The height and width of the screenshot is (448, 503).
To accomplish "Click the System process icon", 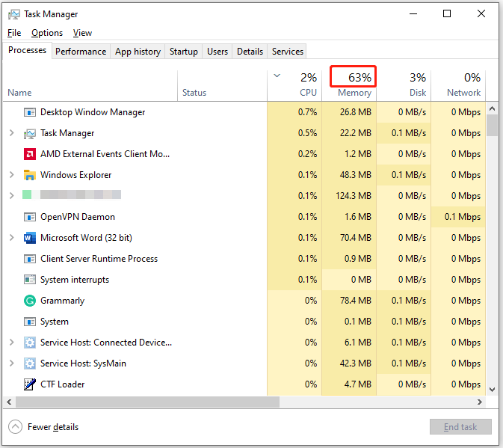I will [x=30, y=322].
